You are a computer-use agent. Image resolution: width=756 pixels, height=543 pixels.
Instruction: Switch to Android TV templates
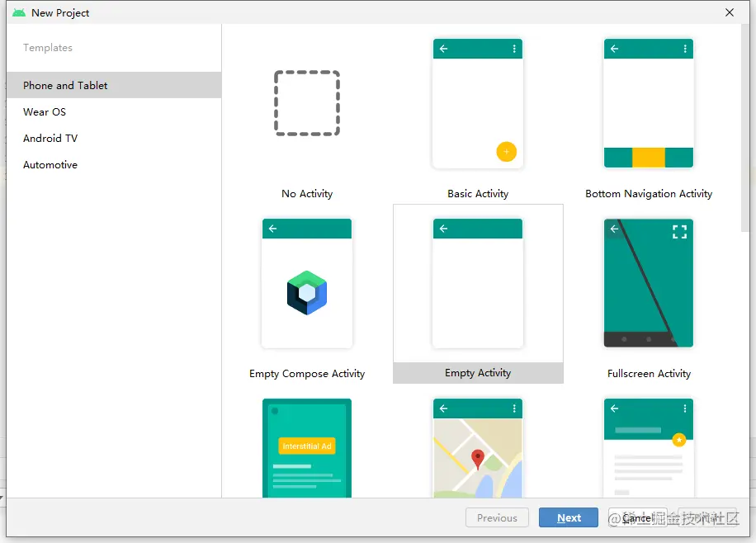click(x=114, y=139)
